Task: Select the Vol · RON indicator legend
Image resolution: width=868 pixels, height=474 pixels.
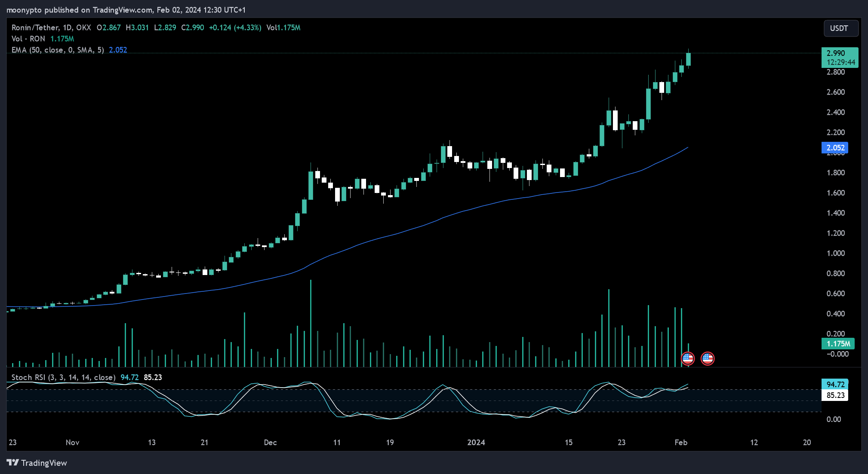Action: click(x=28, y=39)
